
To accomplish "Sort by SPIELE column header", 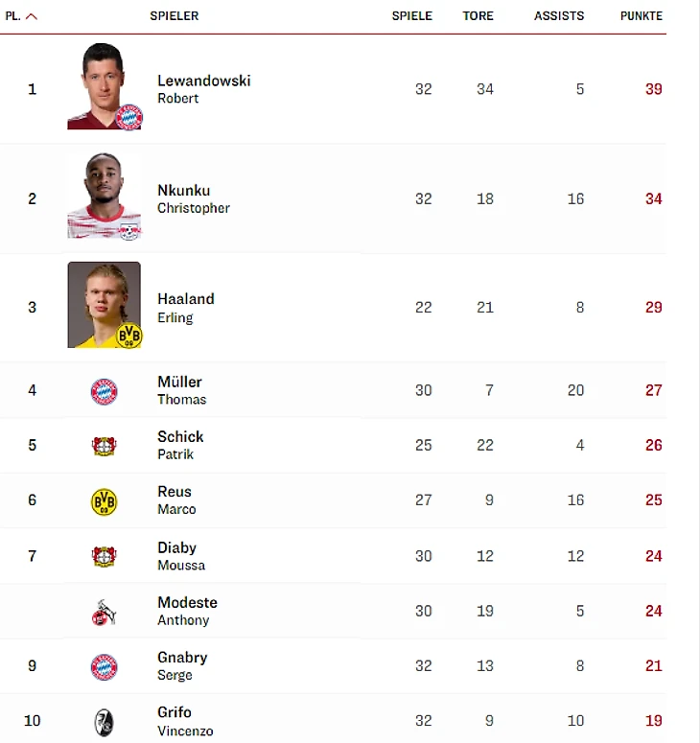I will coord(411,16).
